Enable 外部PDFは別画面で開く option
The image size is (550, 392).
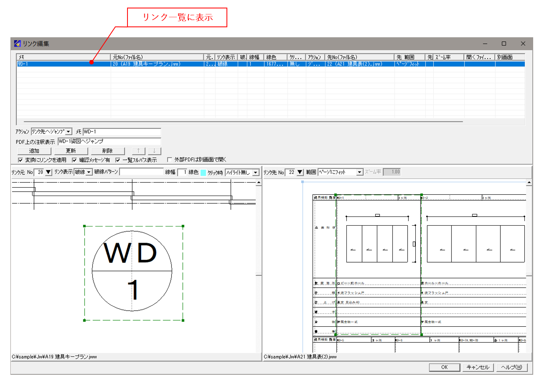(x=170, y=160)
